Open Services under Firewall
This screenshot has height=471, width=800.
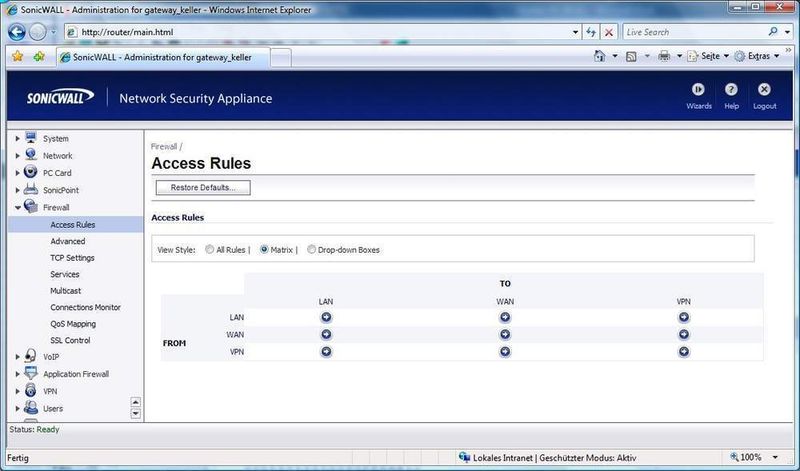(x=65, y=274)
